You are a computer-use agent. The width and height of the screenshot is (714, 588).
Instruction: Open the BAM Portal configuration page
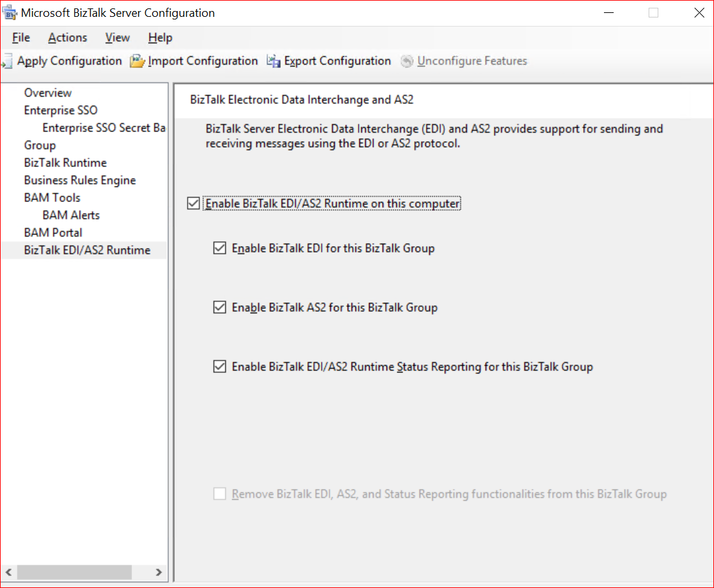coord(53,232)
